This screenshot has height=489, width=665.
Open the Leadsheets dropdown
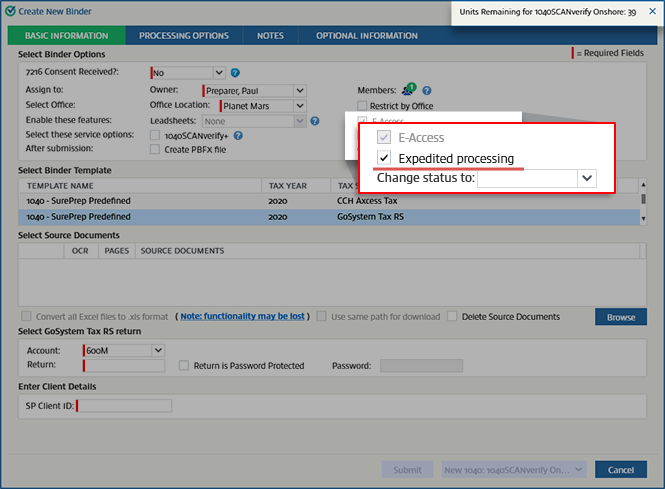tap(300, 121)
